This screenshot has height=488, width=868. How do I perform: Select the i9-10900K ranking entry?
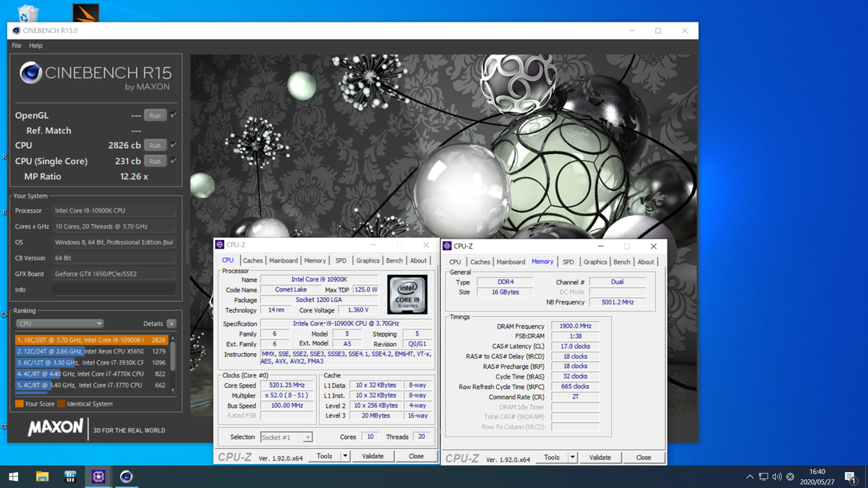(x=91, y=340)
